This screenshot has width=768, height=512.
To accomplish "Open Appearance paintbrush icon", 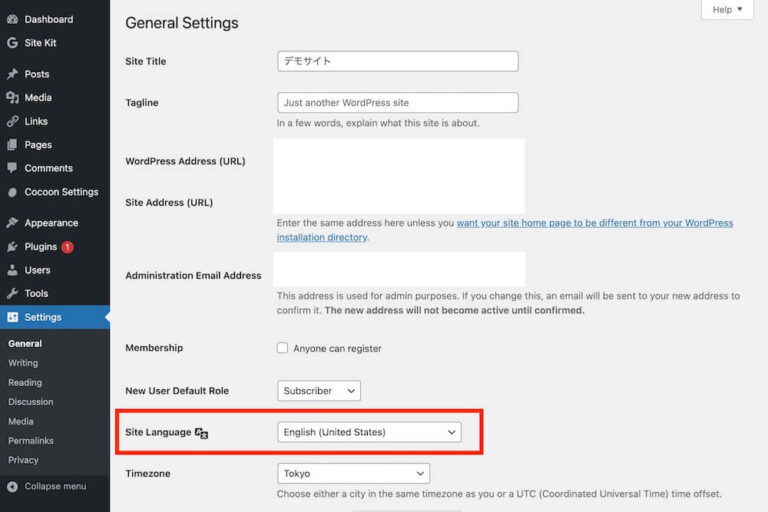I will [12, 223].
